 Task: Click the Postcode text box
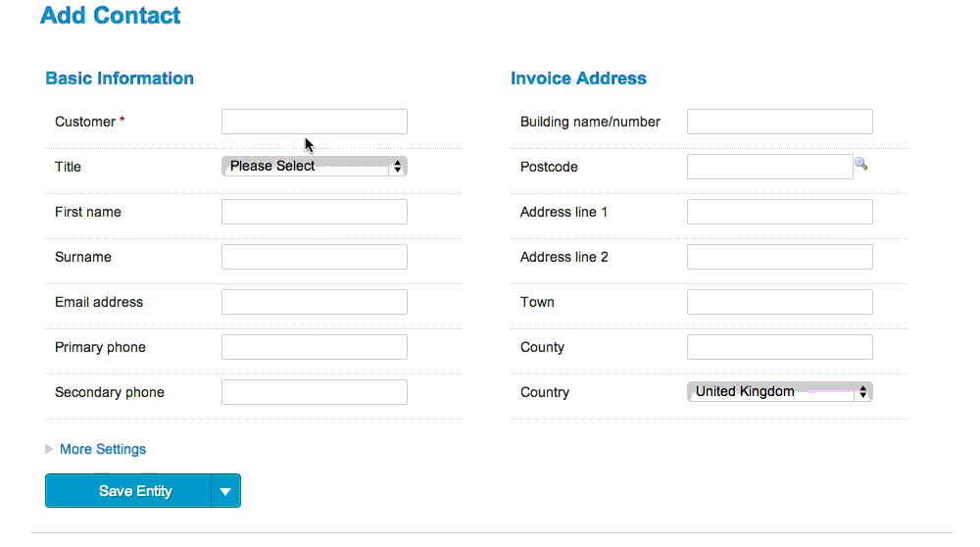tap(770, 167)
